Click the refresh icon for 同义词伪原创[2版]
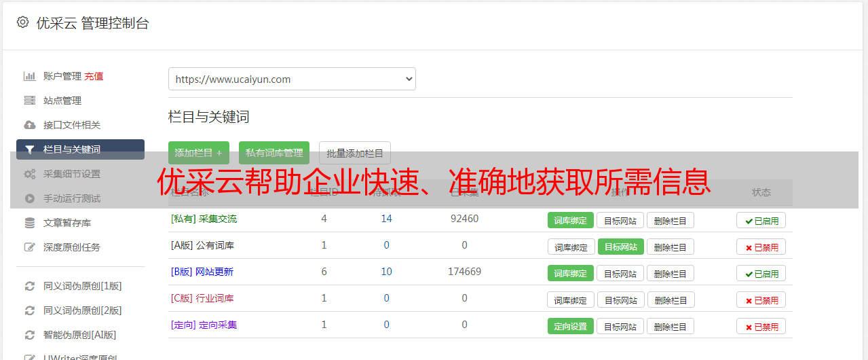Viewport: 868px width, 360px height. pos(29,310)
